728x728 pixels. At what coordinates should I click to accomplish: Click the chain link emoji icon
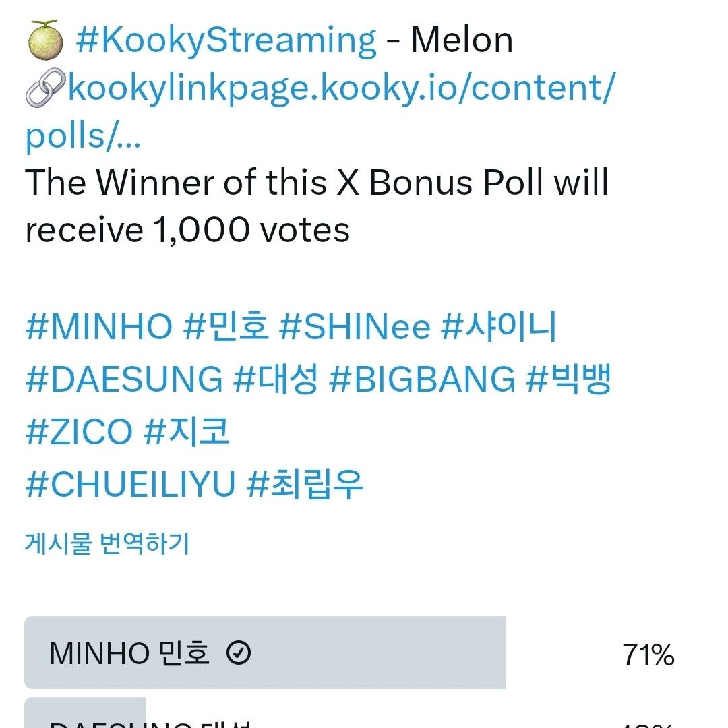coord(44,88)
